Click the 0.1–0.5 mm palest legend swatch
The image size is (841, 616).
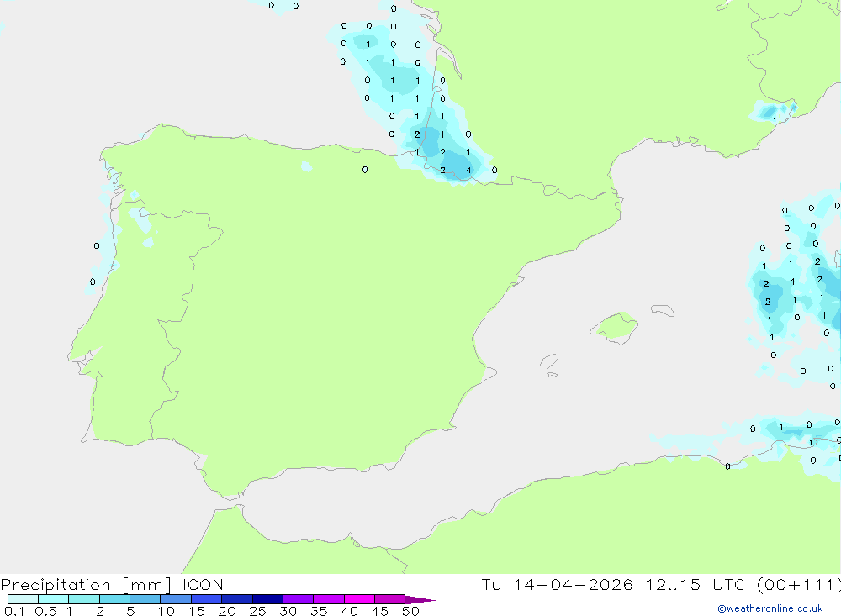(23, 599)
